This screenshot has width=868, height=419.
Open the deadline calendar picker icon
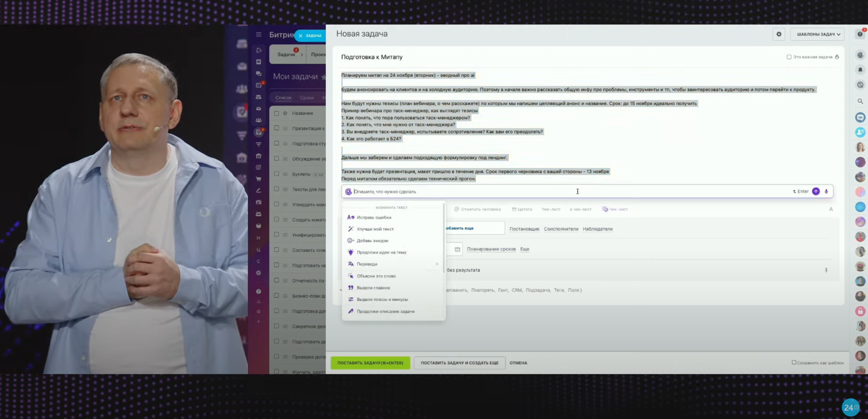pyautogui.click(x=457, y=250)
